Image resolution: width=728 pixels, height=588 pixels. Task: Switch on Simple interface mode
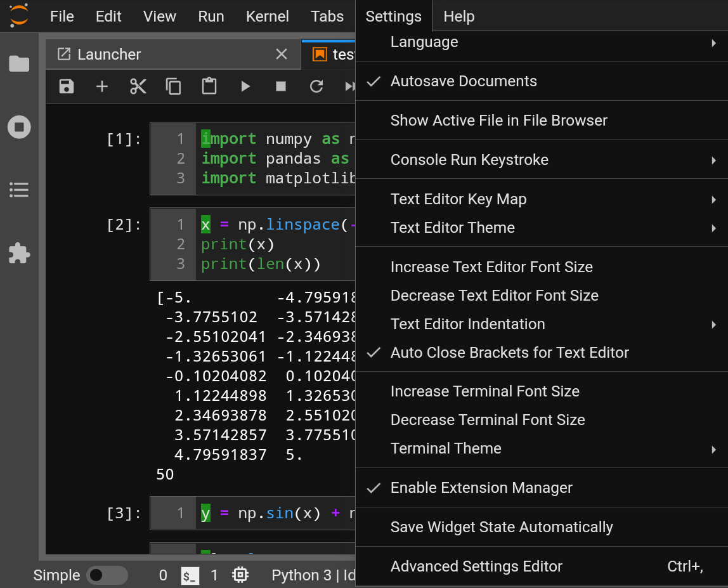(107, 575)
